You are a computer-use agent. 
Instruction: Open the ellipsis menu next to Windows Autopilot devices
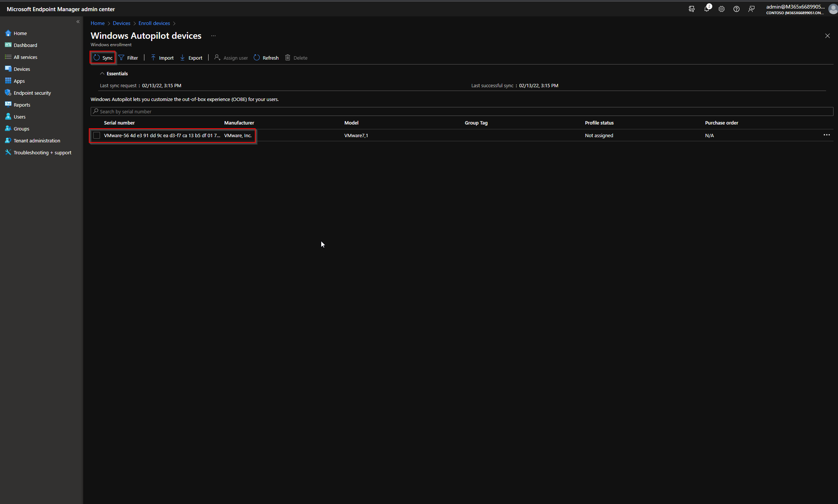click(x=213, y=35)
